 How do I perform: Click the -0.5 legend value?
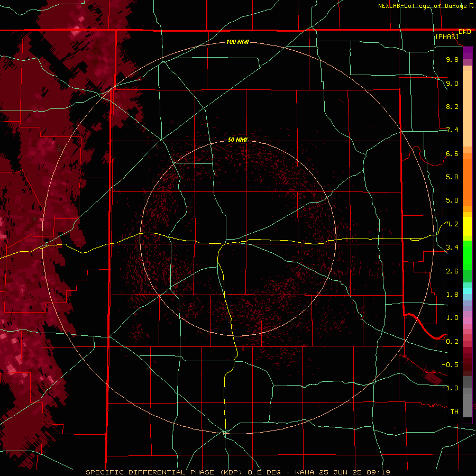(x=450, y=365)
